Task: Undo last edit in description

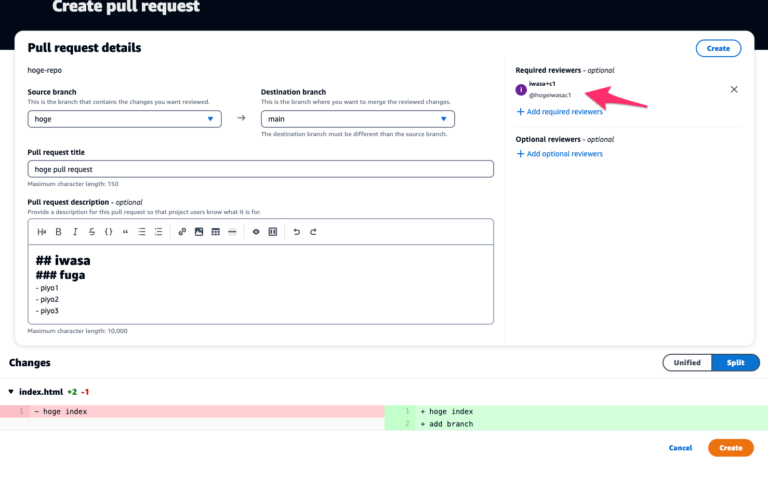Action: tap(296, 232)
